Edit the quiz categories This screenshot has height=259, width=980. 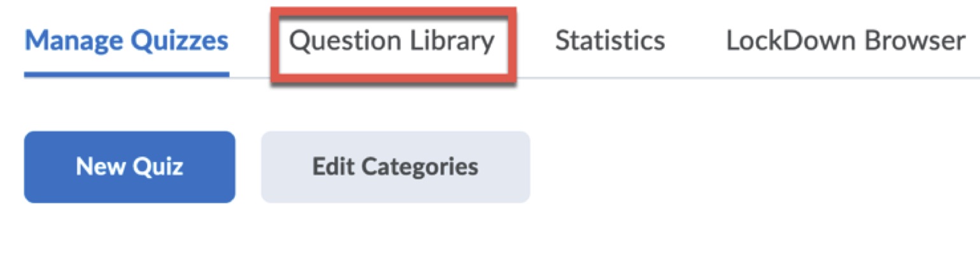click(395, 167)
